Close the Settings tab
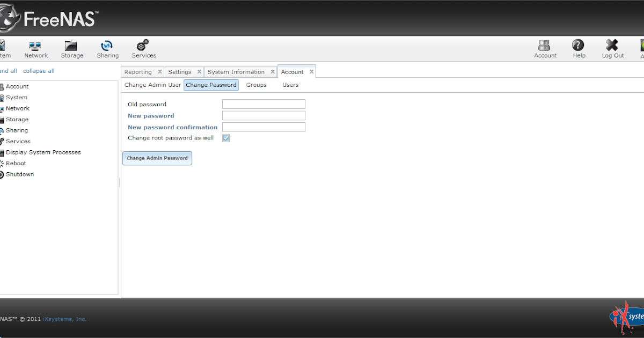Image resolution: width=644 pixels, height=338 pixels. [199, 71]
